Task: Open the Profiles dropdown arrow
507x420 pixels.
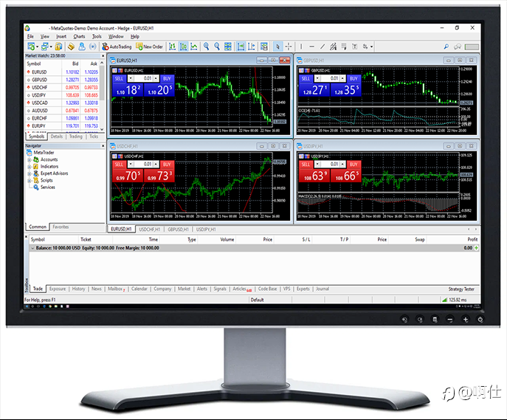Action: [x=51, y=47]
